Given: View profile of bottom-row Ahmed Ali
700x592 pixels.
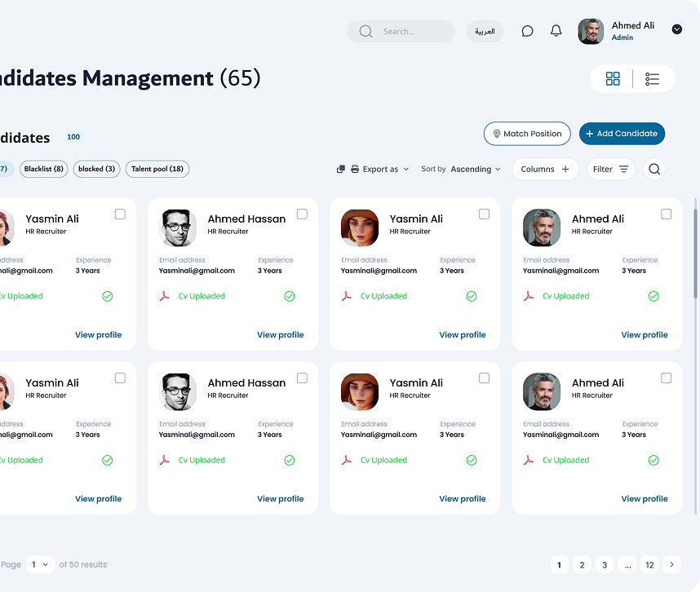Looking at the screenshot, I should pos(645,499).
